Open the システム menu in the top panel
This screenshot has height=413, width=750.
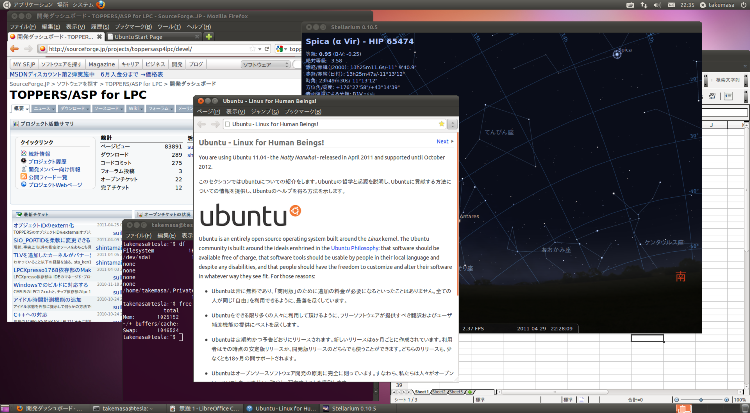(83, 5)
